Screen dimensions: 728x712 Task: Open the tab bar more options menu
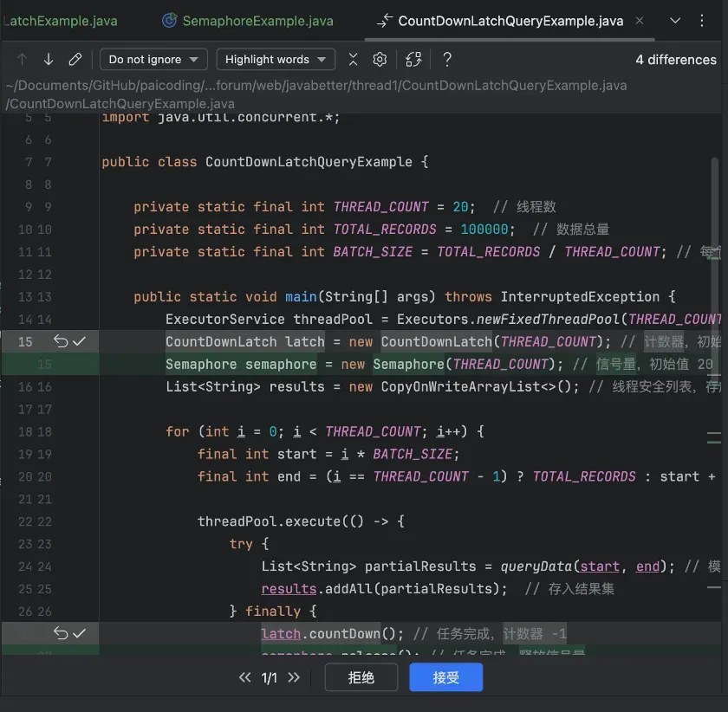[702, 21]
